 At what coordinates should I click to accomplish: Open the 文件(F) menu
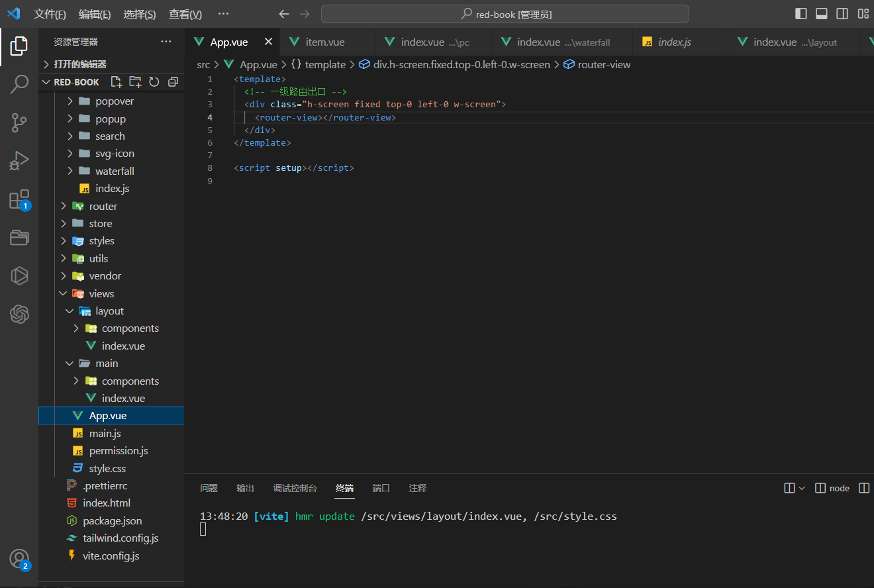click(50, 15)
